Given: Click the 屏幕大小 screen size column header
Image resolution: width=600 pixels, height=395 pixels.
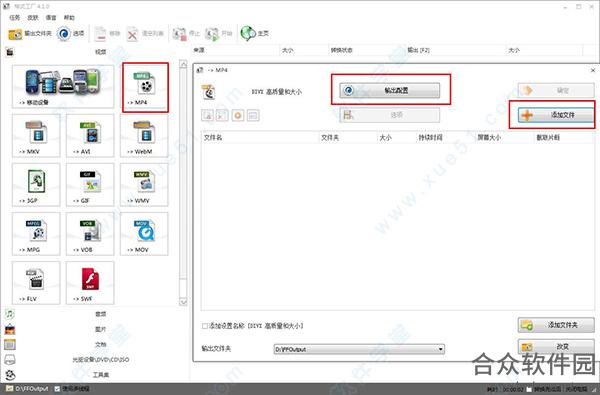Looking at the screenshot, I should coord(504,137).
